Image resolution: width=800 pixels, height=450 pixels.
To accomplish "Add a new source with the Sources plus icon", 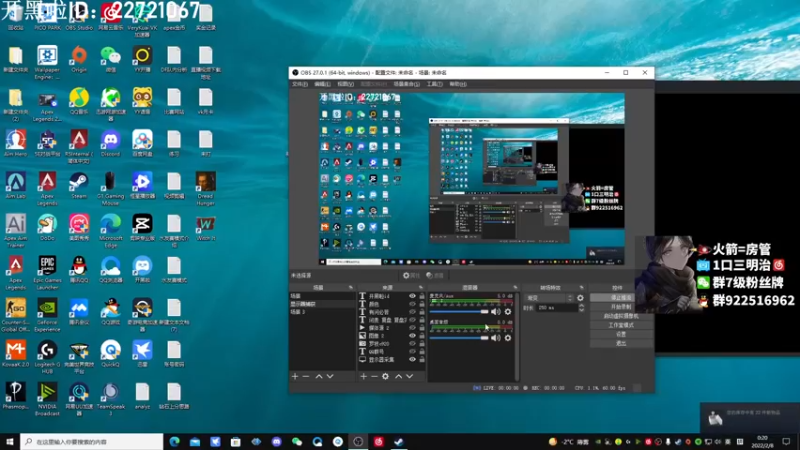I will (x=363, y=377).
